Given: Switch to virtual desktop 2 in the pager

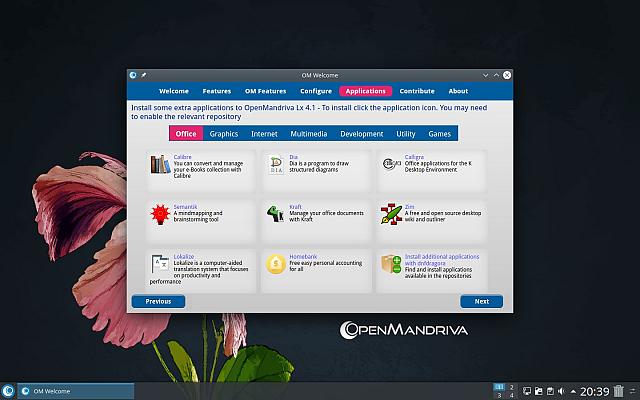Looking at the screenshot, I should point(513,385).
